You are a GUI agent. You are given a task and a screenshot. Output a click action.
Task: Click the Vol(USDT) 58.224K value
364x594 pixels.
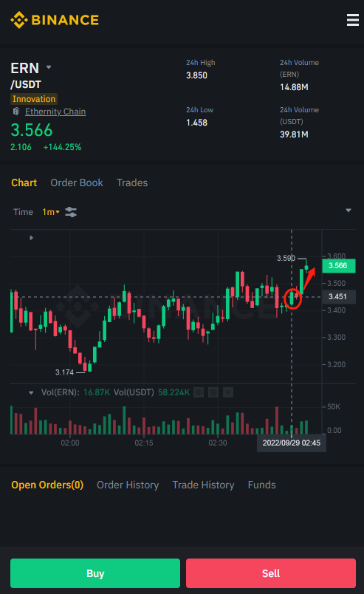click(x=174, y=392)
